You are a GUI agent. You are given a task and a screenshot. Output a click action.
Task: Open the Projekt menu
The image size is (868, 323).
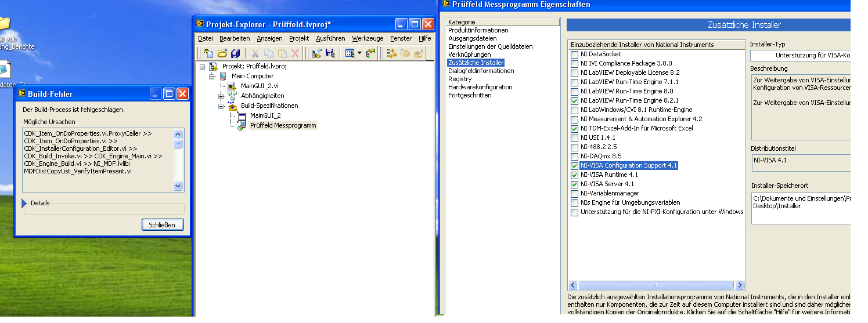[x=299, y=38]
